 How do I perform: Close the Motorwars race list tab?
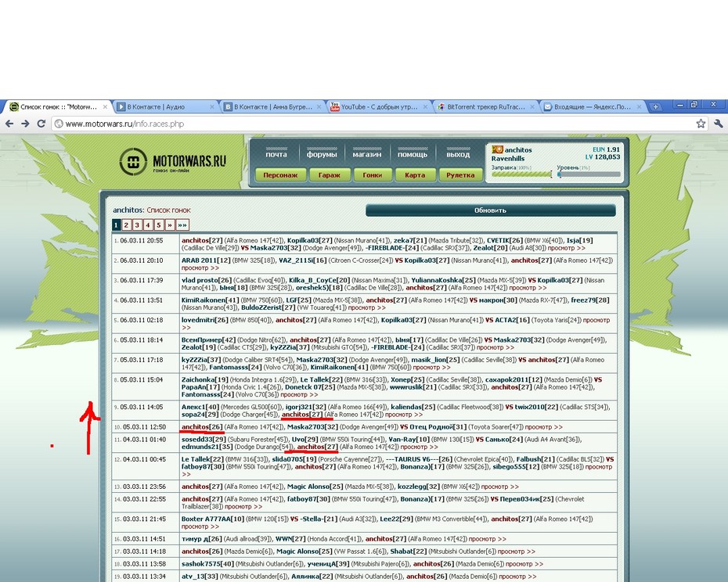[x=105, y=106]
